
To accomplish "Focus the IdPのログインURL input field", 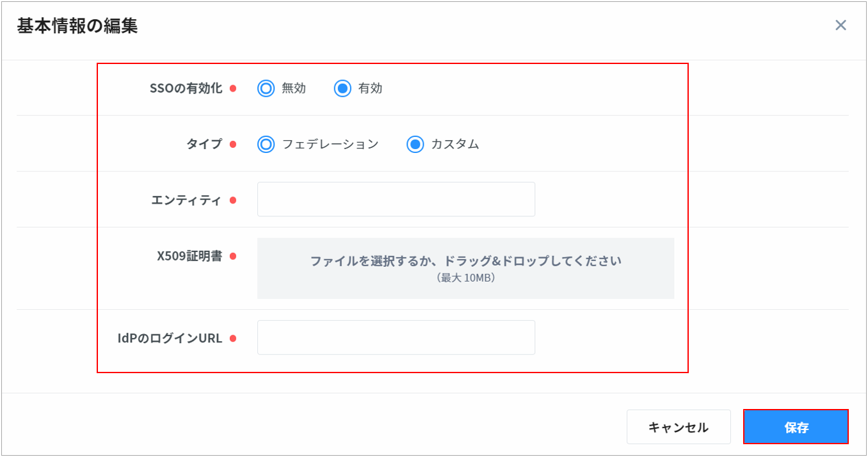I will click(396, 338).
